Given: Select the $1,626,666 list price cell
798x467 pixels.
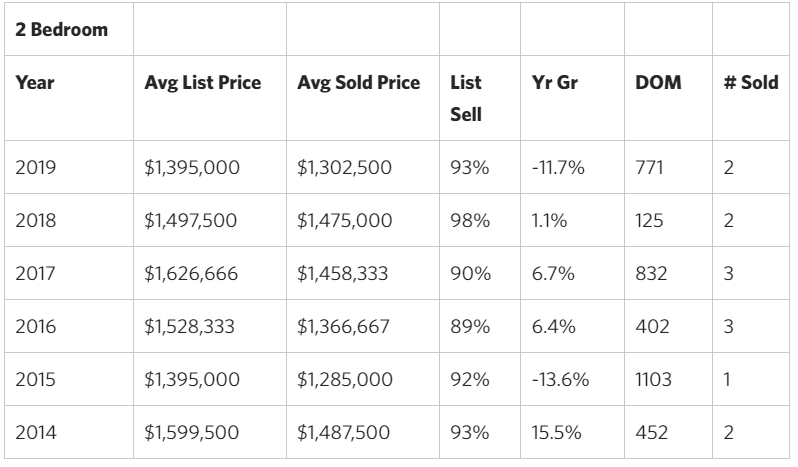Looking at the screenshot, I should pos(192,274).
